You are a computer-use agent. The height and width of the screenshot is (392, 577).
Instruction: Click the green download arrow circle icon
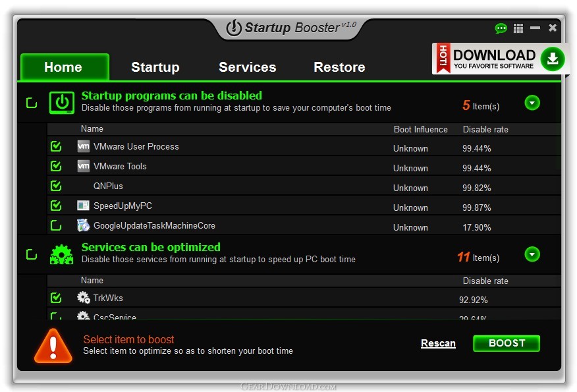pyautogui.click(x=553, y=59)
